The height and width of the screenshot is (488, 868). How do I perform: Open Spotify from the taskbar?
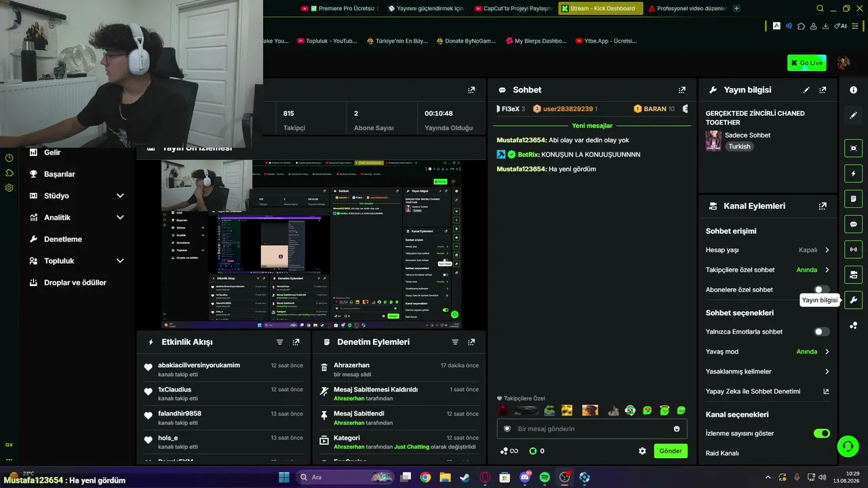click(545, 477)
